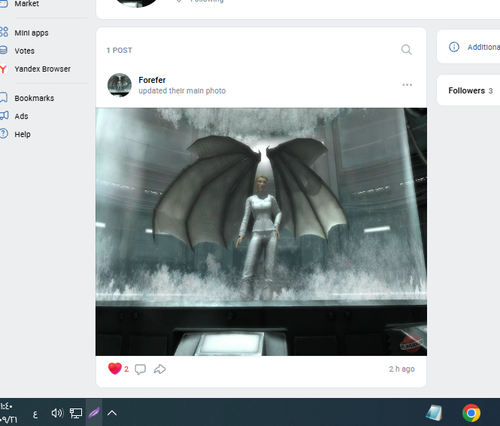Like the post with heart icon
This screenshot has height=426, width=500.
pos(115,369)
